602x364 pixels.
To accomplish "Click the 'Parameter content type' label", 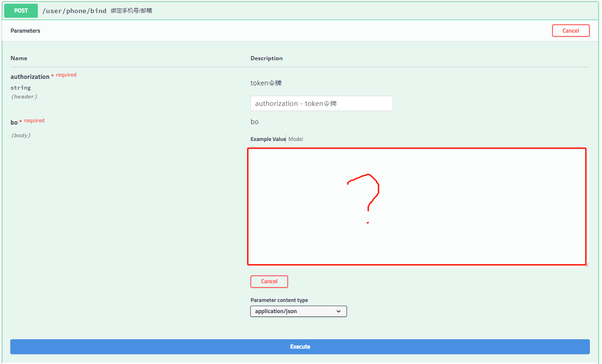I will click(x=279, y=300).
